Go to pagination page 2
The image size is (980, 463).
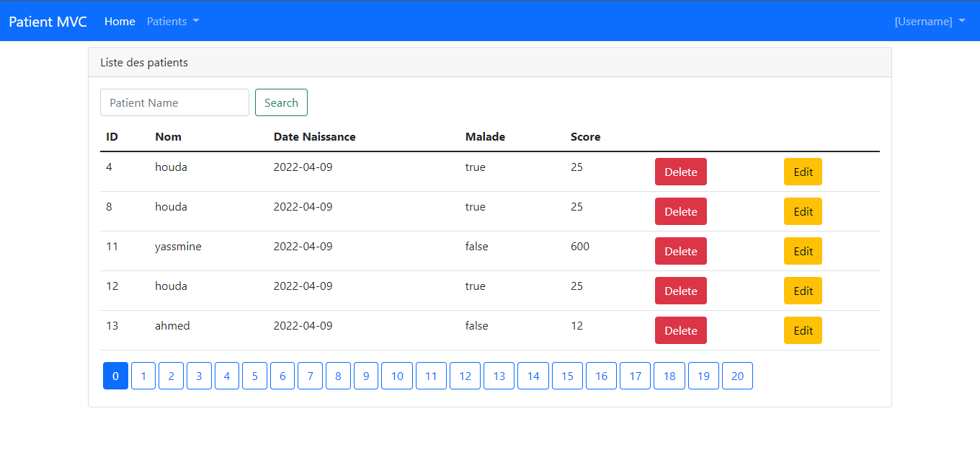[x=171, y=376]
